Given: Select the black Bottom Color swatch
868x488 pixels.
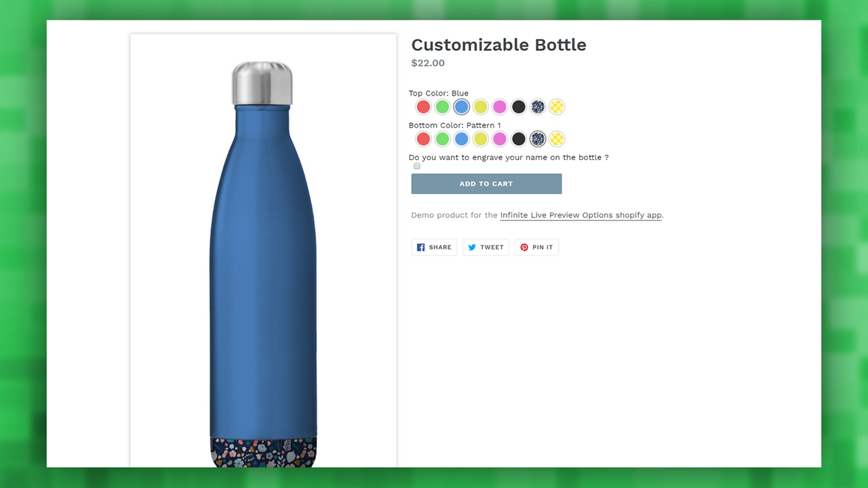Looking at the screenshot, I should pos(518,139).
